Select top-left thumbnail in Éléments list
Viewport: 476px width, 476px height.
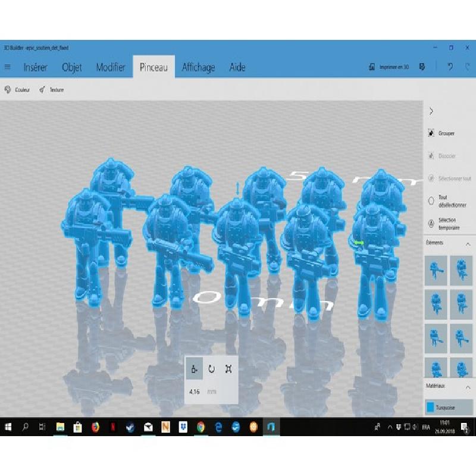click(436, 270)
